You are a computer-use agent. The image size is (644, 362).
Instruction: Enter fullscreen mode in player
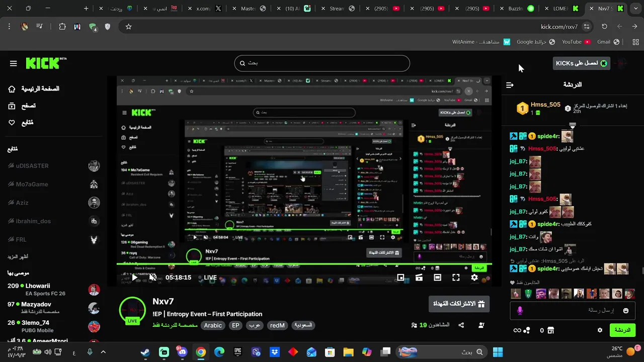[456, 277]
